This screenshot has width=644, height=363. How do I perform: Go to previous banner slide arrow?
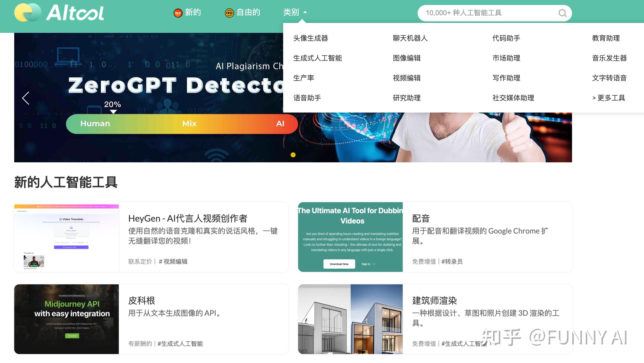click(x=26, y=98)
